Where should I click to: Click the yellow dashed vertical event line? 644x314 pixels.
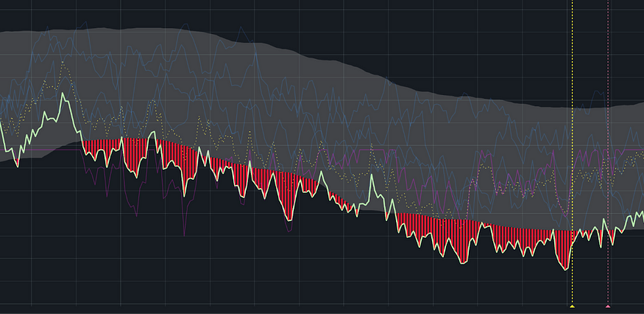[572, 153]
